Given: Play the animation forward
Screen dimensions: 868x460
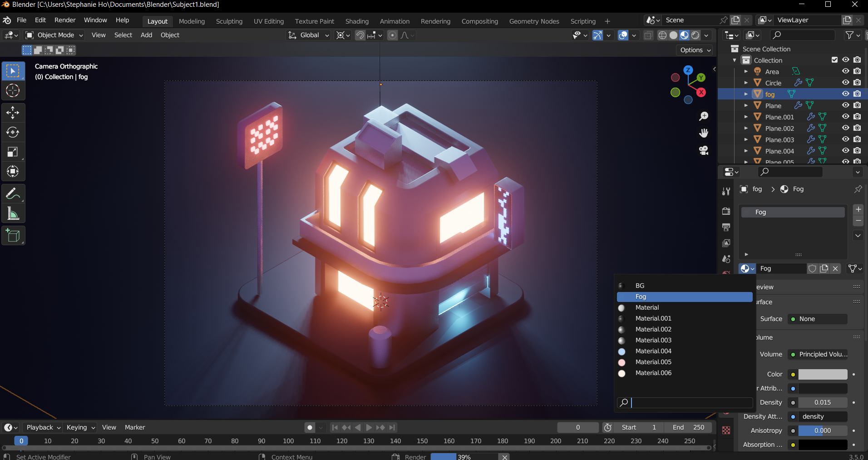Looking at the screenshot, I should point(369,427).
